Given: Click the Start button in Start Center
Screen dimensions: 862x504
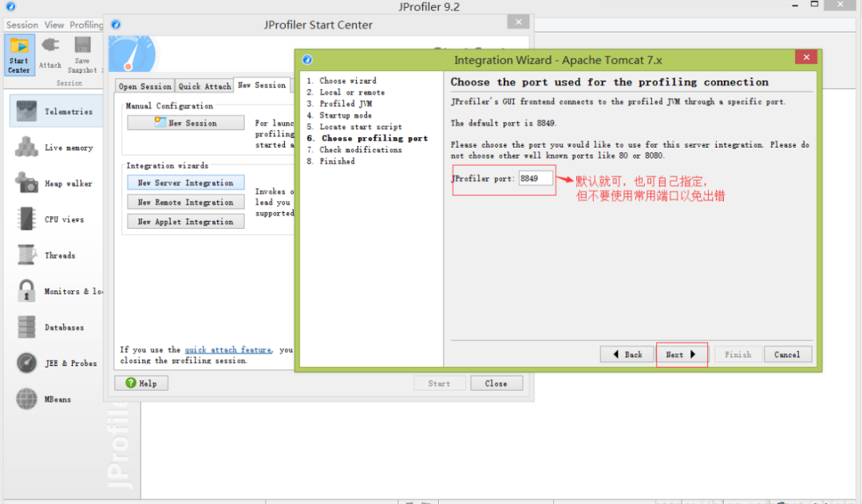Looking at the screenshot, I should 439,384.
